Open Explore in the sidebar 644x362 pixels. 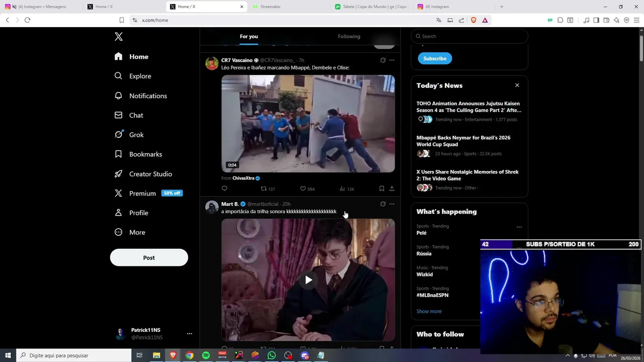[133, 76]
